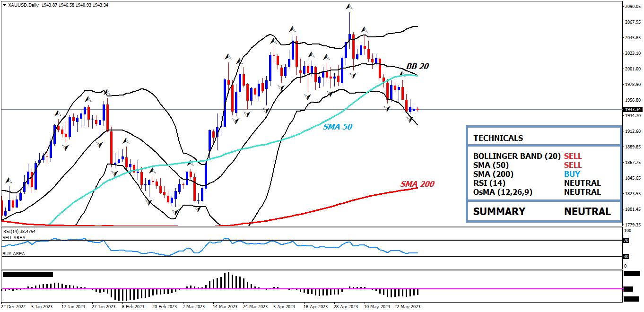This screenshot has height=312, width=644.
Task: Click the NEUTRAL summary value
Action: pos(587,211)
